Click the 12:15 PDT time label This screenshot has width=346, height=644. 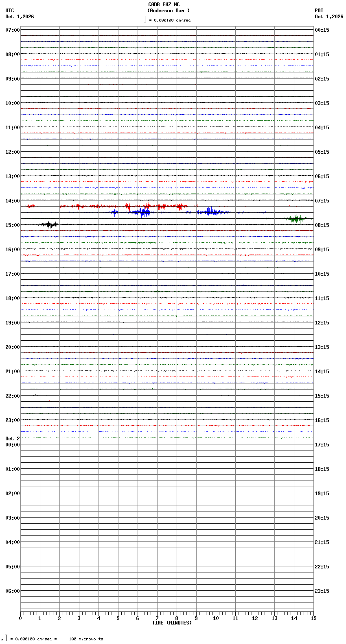(x=322, y=323)
